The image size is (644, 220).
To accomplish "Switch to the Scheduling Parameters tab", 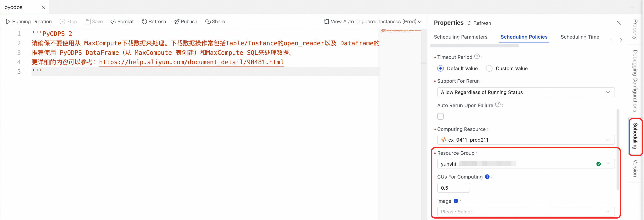I will click(461, 37).
